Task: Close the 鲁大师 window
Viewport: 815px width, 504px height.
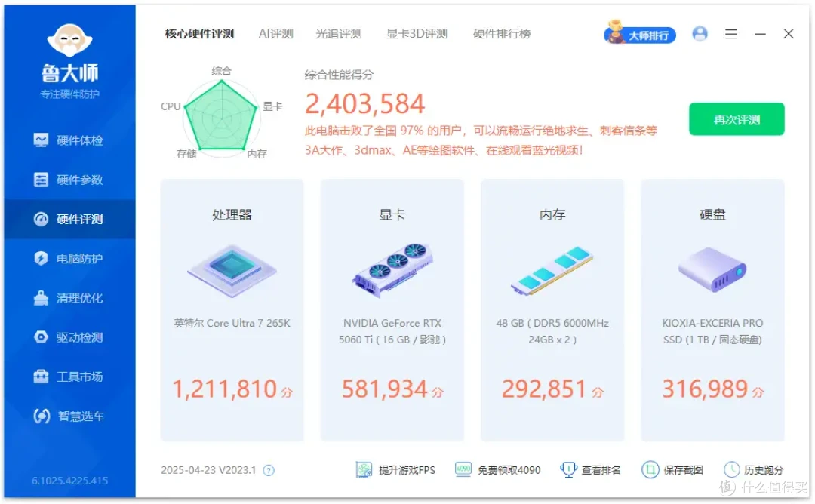Action: (x=789, y=34)
